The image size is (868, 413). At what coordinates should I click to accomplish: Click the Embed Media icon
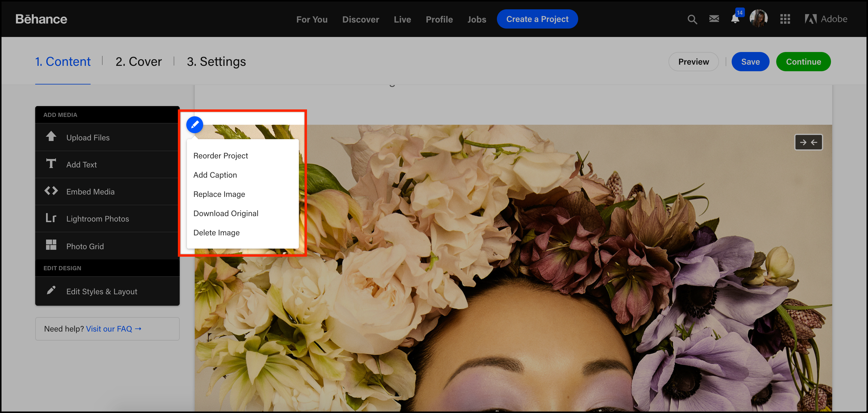(50, 191)
